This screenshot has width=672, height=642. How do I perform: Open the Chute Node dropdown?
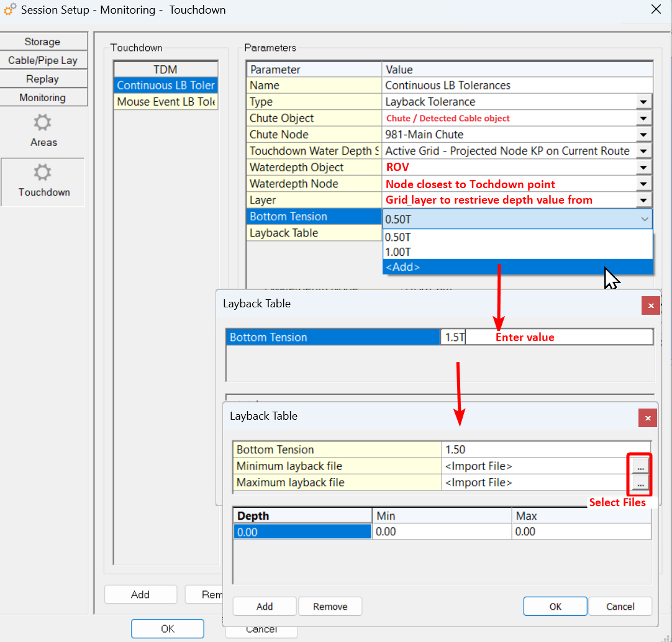coord(644,135)
